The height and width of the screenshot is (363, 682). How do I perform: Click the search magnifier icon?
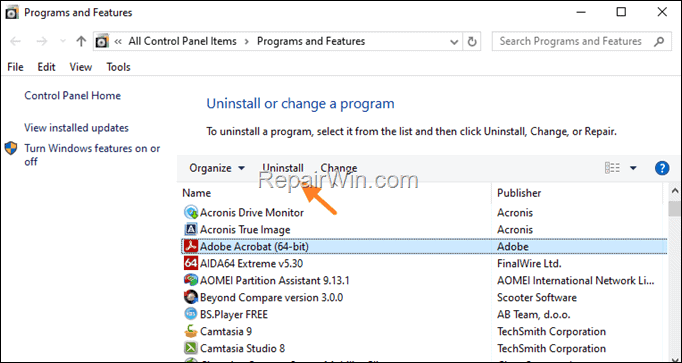(659, 41)
